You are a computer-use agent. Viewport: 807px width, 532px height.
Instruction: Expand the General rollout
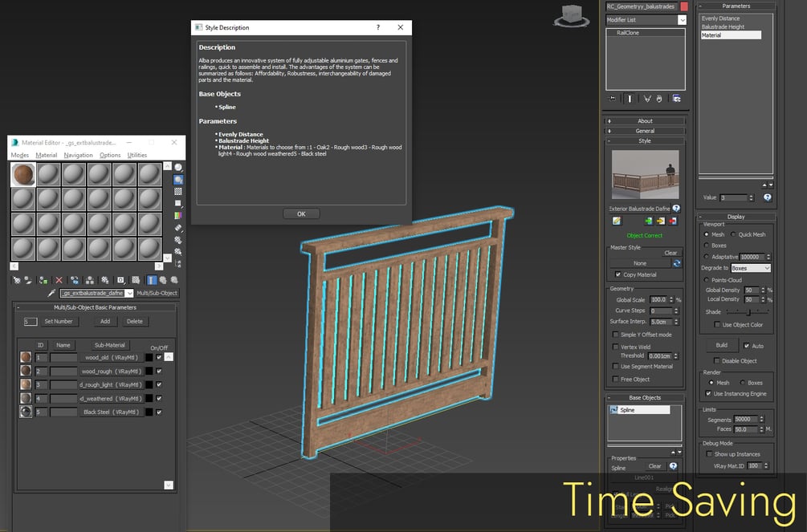tap(645, 131)
